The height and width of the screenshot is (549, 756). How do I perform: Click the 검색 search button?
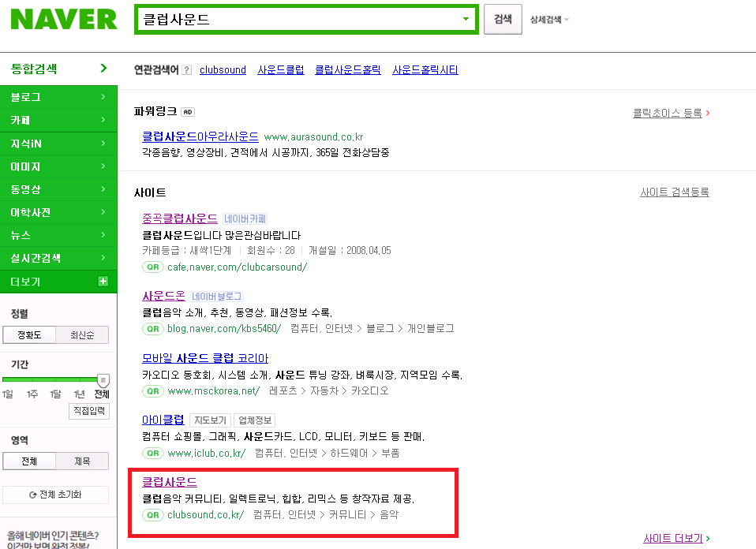(503, 19)
